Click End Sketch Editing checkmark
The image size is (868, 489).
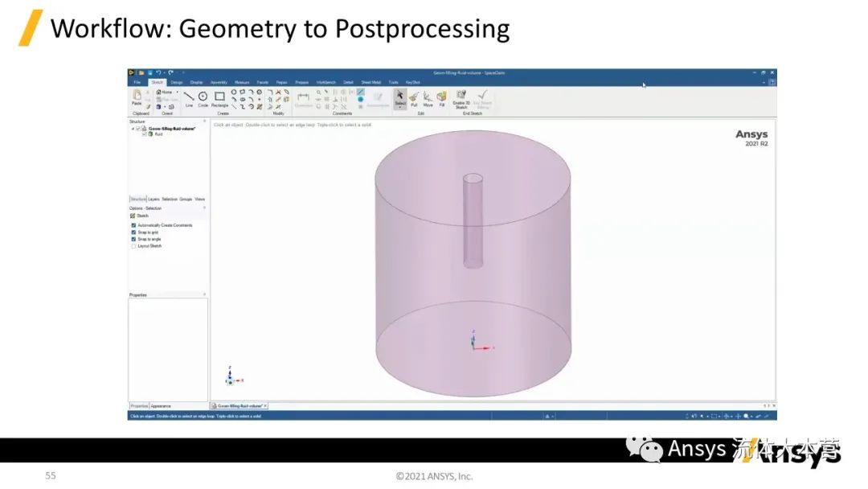483,95
